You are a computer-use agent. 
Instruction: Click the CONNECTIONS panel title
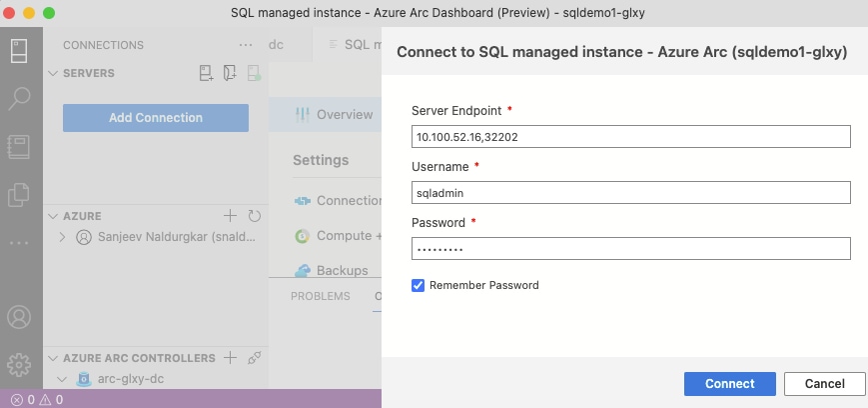tap(103, 45)
